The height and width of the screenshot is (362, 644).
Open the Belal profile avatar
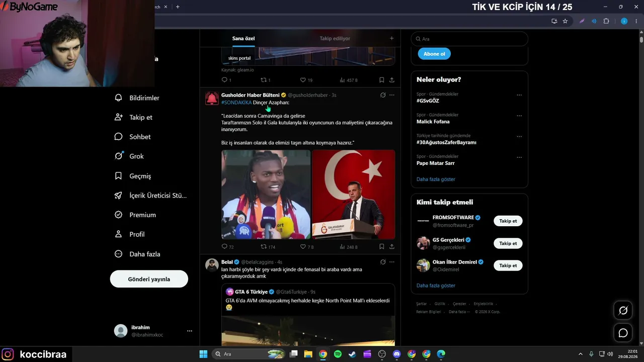pyautogui.click(x=212, y=265)
